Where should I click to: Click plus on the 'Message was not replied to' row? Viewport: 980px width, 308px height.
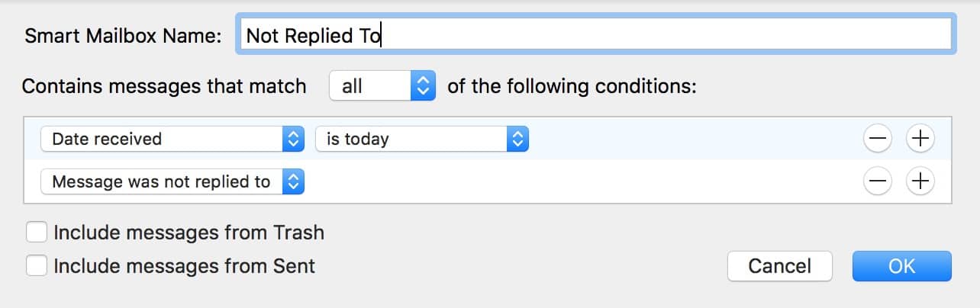pyautogui.click(x=920, y=181)
